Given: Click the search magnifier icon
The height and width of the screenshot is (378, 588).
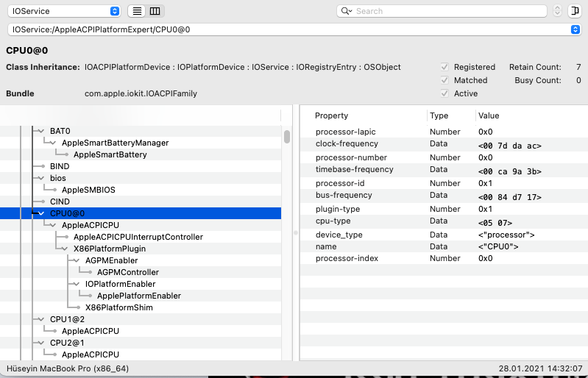Looking at the screenshot, I should coord(346,11).
